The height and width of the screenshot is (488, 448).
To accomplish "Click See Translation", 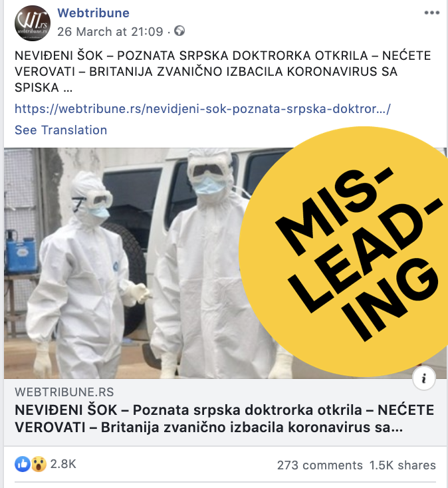I will pyautogui.click(x=61, y=130).
